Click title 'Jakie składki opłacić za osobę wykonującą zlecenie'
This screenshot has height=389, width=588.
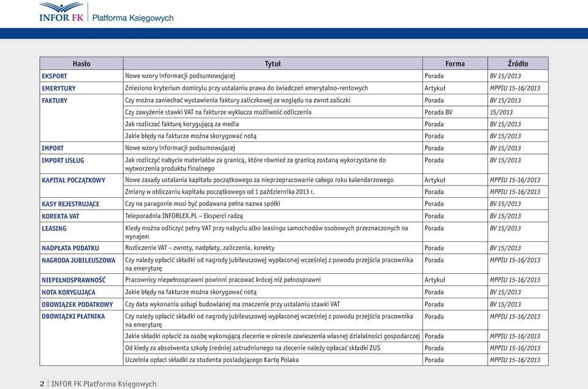pyautogui.click(x=272, y=336)
